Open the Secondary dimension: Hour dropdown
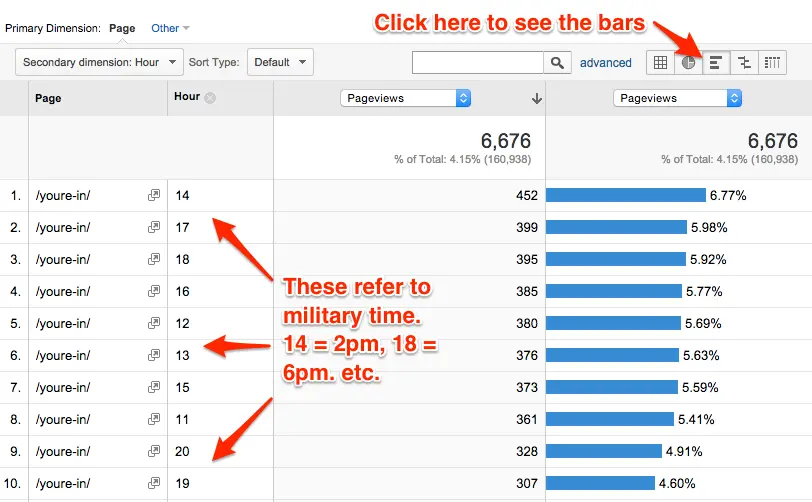The image size is (812, 502). tap(100, 62)
